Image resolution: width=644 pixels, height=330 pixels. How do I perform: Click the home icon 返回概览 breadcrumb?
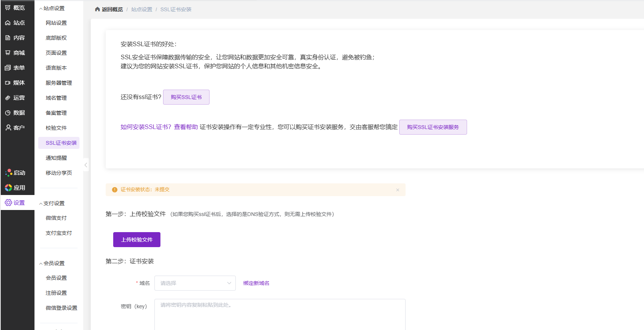(97, 9)
